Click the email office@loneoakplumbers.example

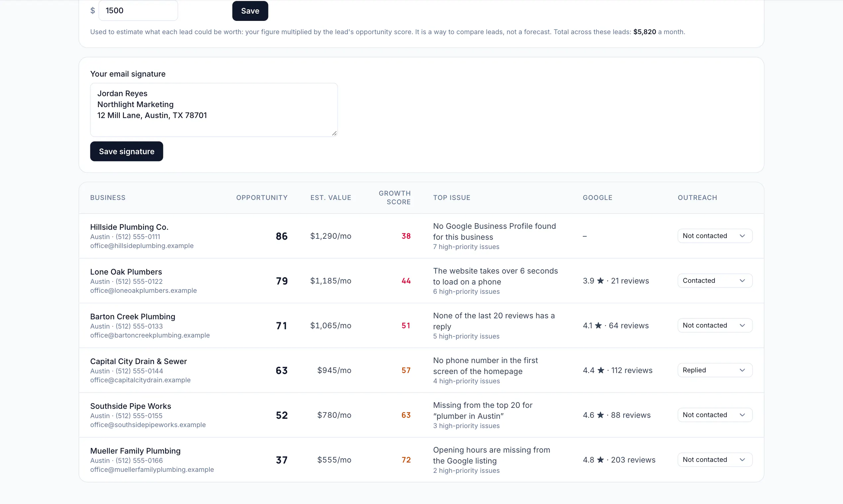coord(143,290)
